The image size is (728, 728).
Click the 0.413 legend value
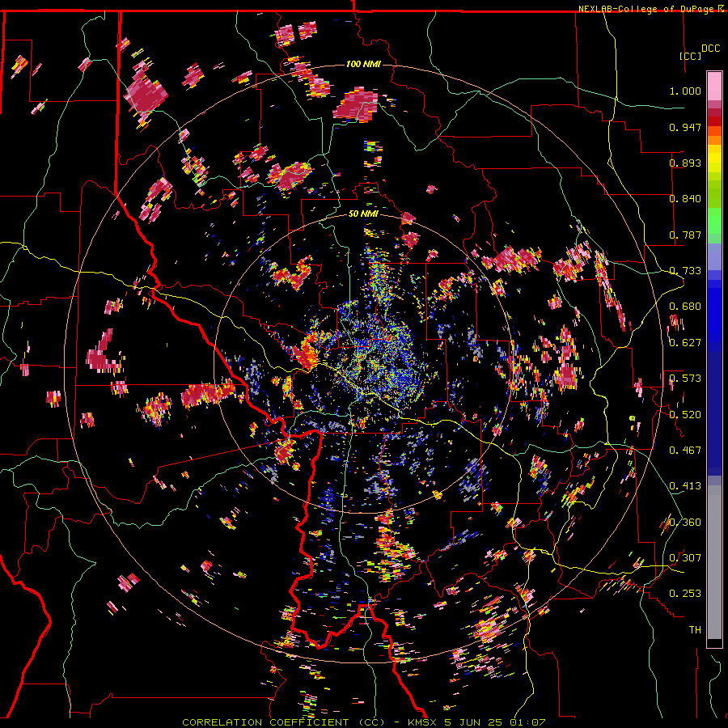(685, 486)
